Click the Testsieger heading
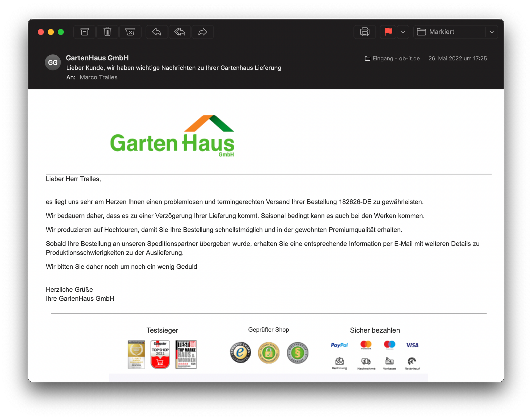The height and width of the screenshot is (419, 532). [x=162, y=330]
